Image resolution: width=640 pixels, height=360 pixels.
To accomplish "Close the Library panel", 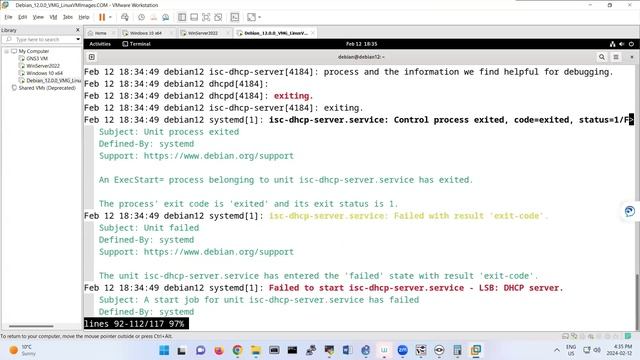I will (78, 30).
